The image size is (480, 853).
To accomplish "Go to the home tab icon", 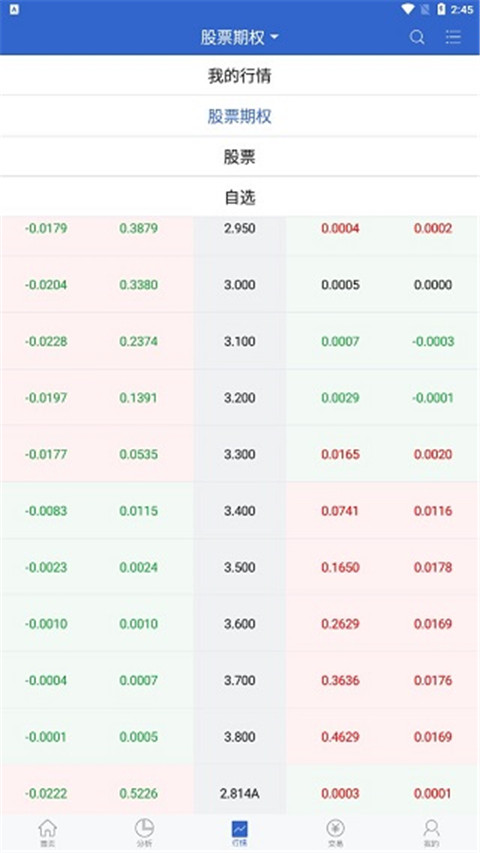I will (48, 829).
